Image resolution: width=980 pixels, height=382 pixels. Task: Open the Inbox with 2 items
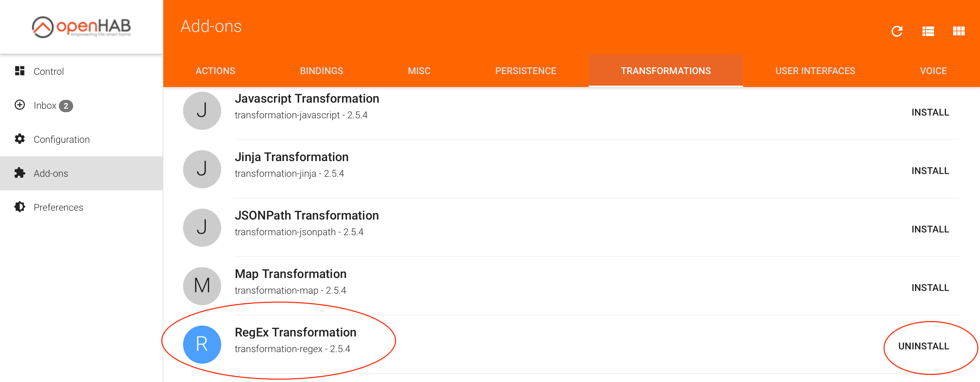pos(45,105)
